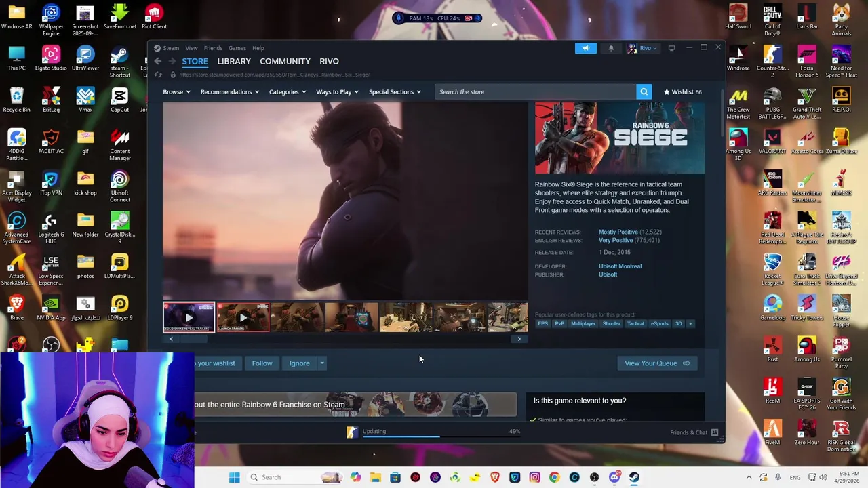Open the Ubisoft publisher link
868x488 pixels.
click(x=608, y=274)
